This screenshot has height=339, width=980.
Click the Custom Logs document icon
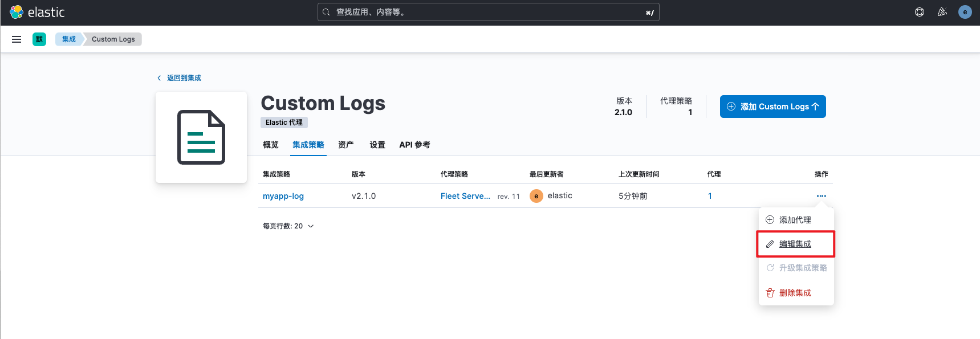click(x=201, y=137)
